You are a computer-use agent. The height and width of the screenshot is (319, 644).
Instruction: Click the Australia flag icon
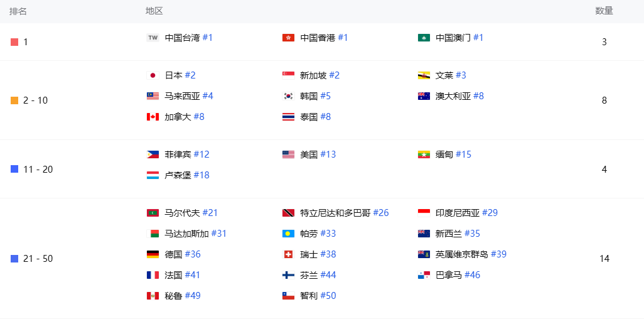tap(424, 96)
